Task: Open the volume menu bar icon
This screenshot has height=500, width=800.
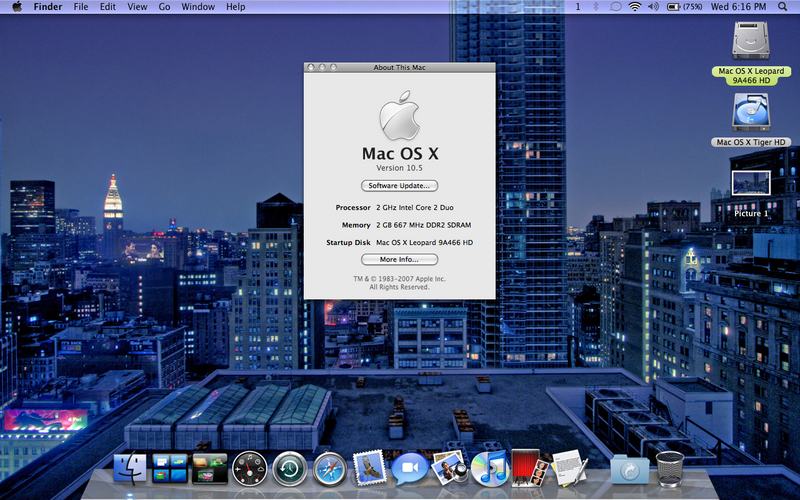Action: [x=654, y=7]
